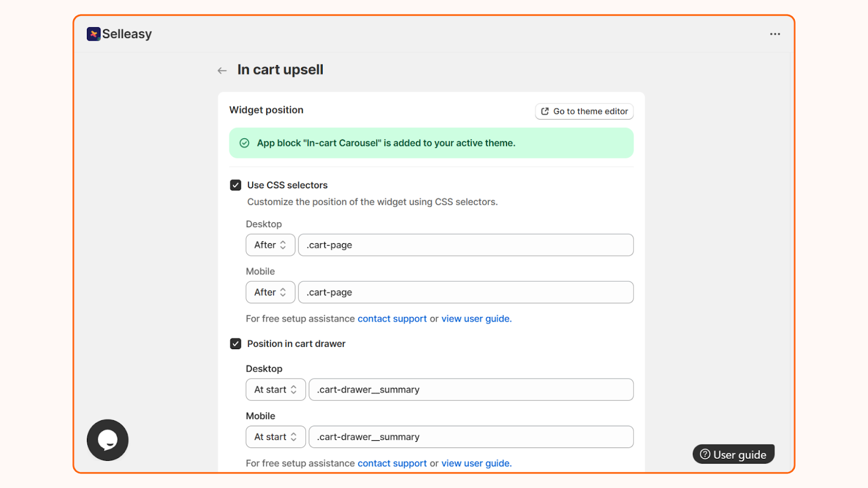Open the chat support bubble
The height and width of the screenshot is (488, 868).
pyautogui.click(x=107, y=440)
